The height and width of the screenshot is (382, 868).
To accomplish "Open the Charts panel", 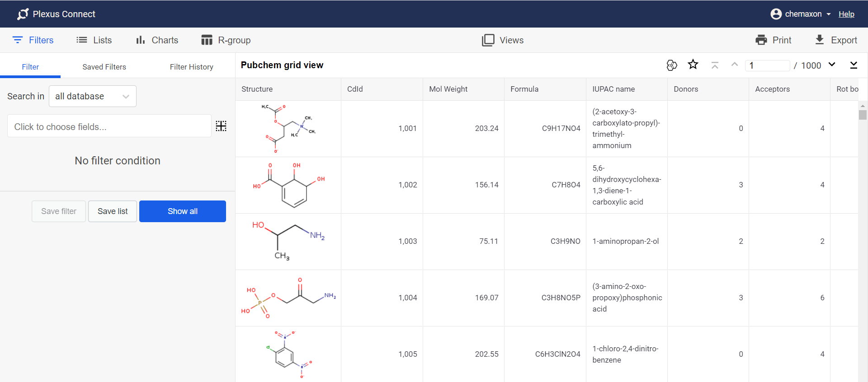I will pyautogui.click(x=157, y=40).
